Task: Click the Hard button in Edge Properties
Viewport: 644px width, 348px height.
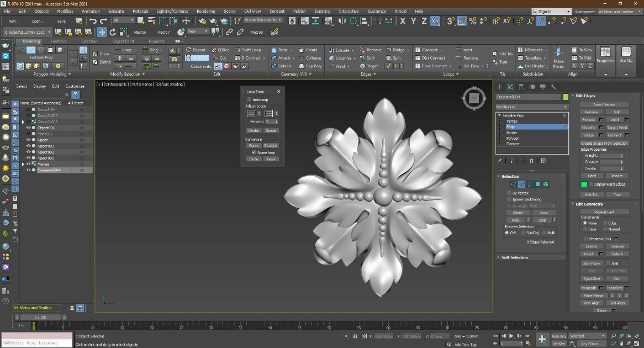Action: tap(592, 176)
